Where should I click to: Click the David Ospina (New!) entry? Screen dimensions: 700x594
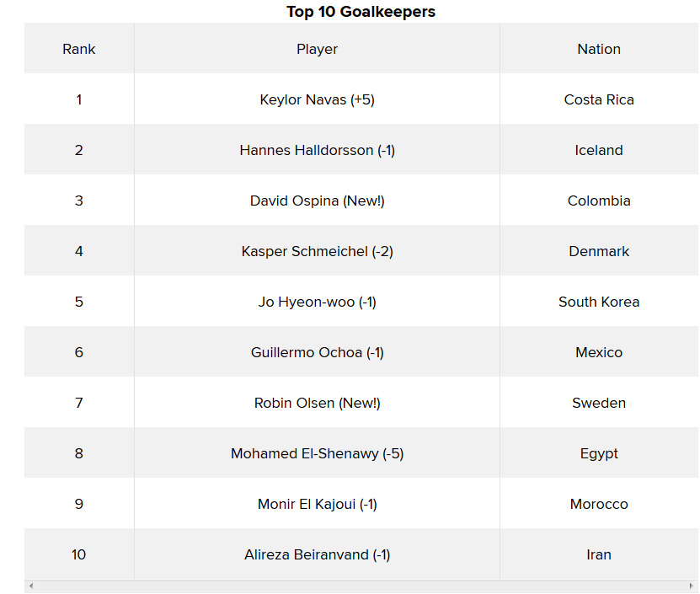point(317,201)
